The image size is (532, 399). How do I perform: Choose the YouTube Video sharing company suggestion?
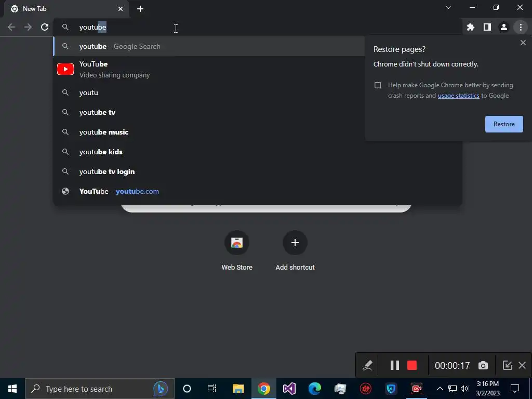pos(209,69)
